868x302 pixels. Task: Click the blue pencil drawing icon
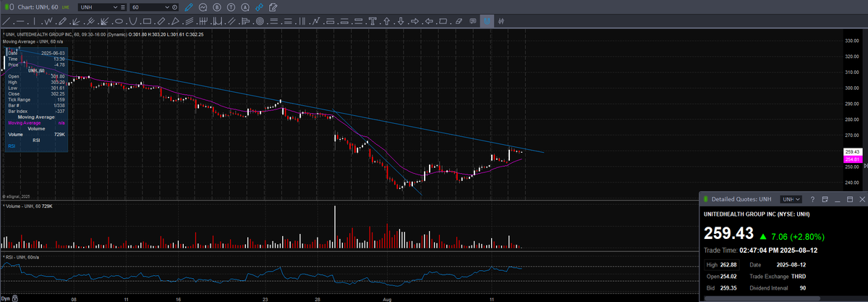point(189,7)
